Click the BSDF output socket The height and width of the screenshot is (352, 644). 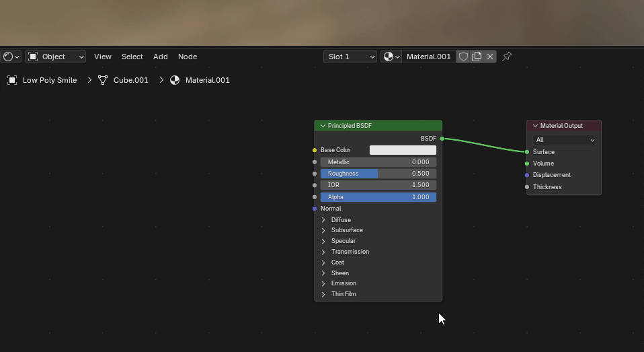tap(442, 139)
